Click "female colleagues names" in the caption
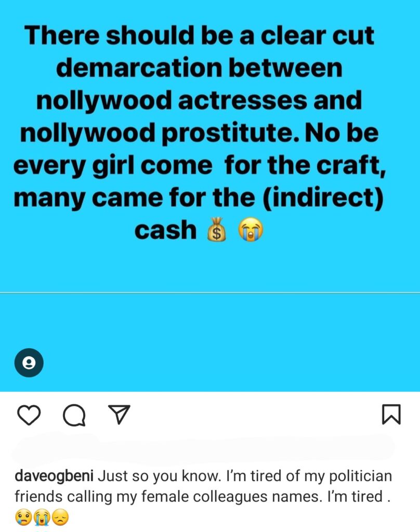This screenshot has height=532, width=420. point(231,497)
